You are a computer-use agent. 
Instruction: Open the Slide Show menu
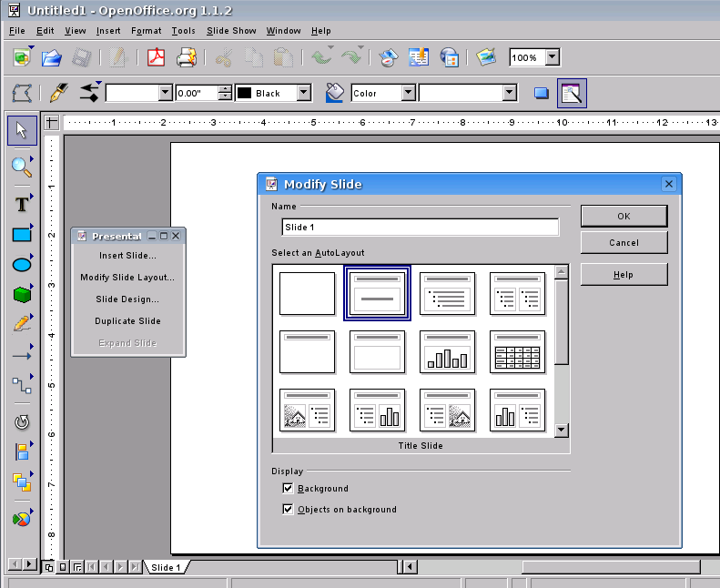pyautogui.click(x=231, y=31)
